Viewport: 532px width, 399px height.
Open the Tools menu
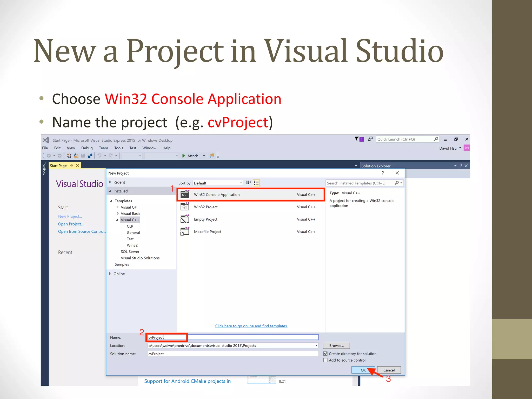[118, 148]
